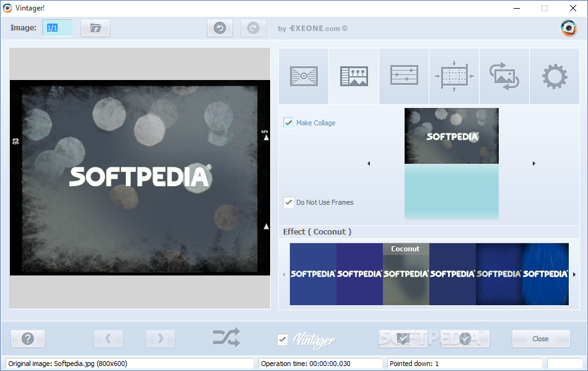Open the vignette lens effect tab

point(304,76)
